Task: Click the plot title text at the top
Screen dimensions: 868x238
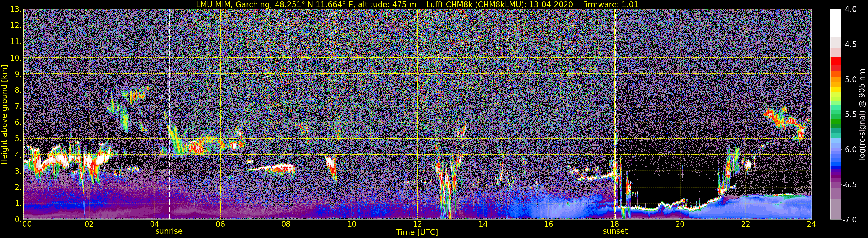Action: pos(417,4)
